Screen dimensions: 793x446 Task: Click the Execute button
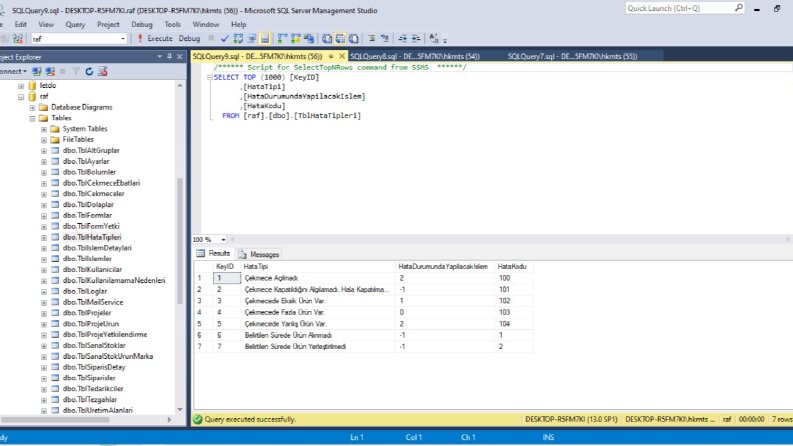click(155, 38)
